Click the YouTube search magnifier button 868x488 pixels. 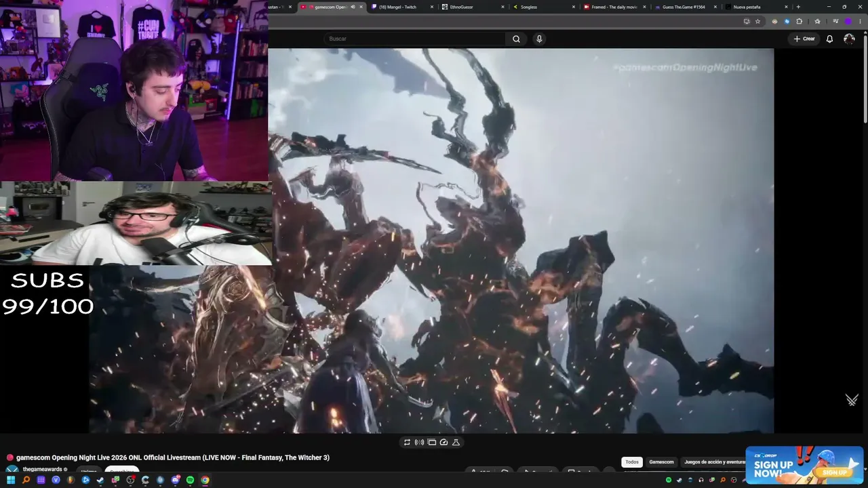tap(516, 39)
